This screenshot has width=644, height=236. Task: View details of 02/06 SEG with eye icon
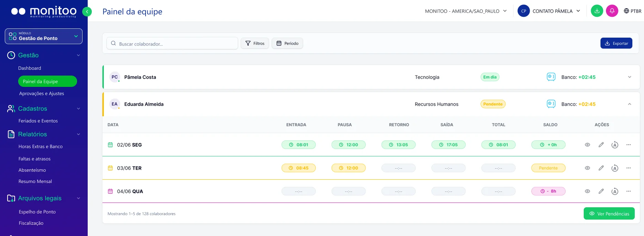[x=587, y=145]
